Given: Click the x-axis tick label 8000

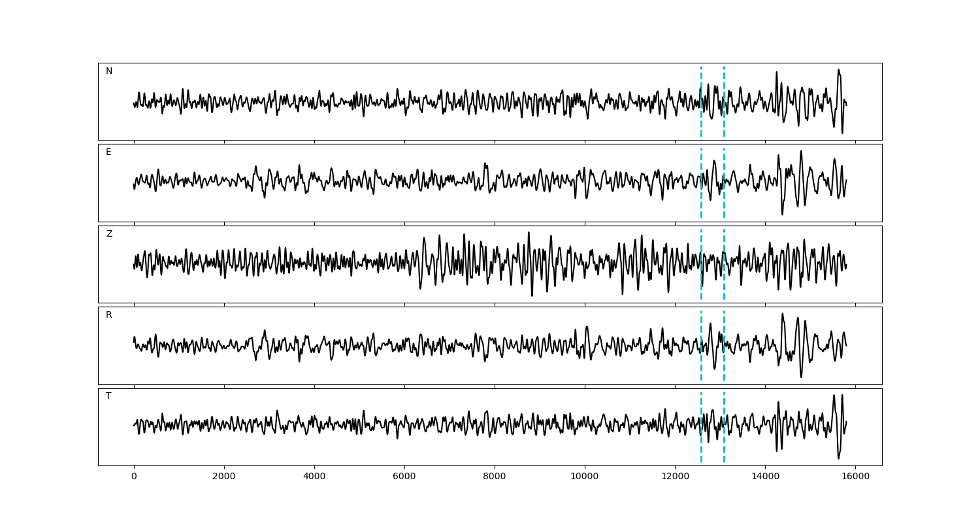Looking at the screenshot, I should [495, 477].
